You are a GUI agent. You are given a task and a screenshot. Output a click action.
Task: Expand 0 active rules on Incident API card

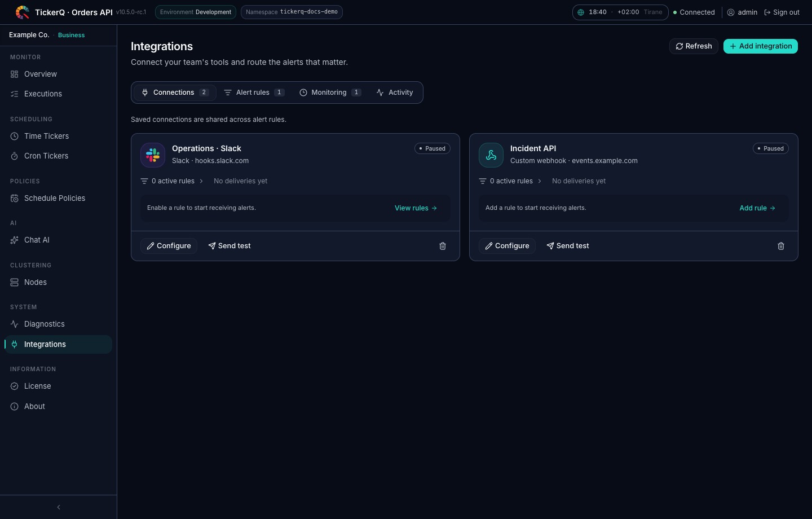510,181
